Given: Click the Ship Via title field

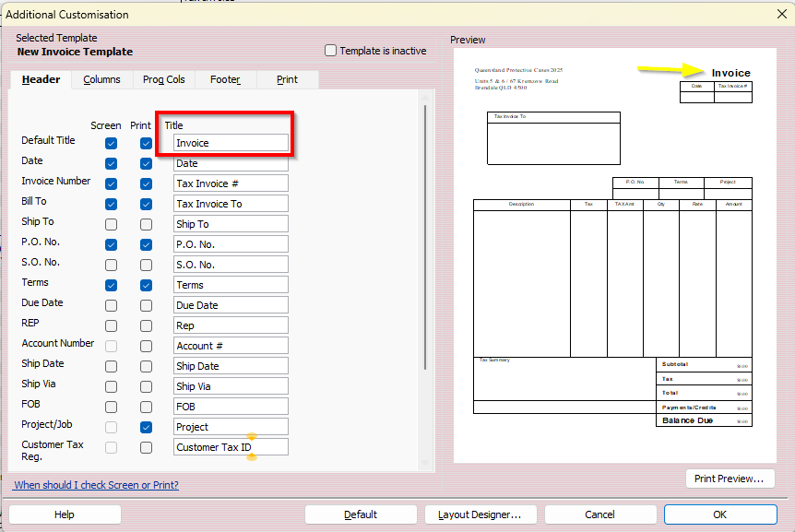Looking at the screenshot, I should click(231, 386).
